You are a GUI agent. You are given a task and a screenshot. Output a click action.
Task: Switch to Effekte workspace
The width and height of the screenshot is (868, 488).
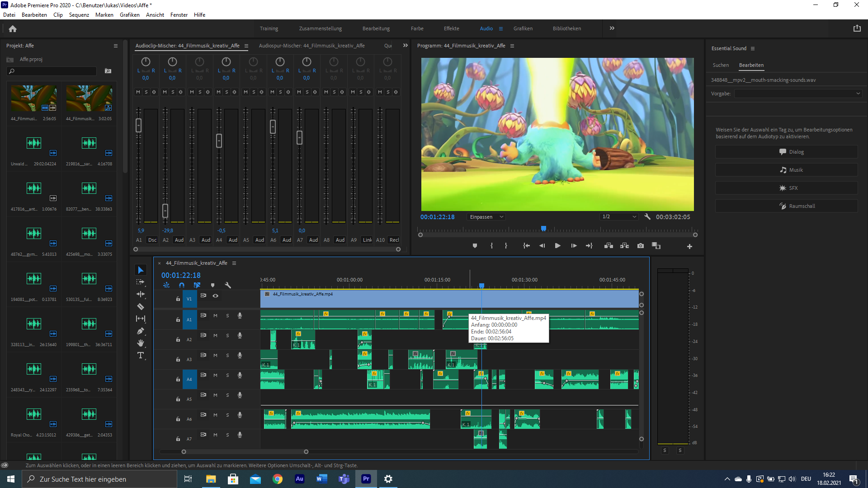pos(452,28)
